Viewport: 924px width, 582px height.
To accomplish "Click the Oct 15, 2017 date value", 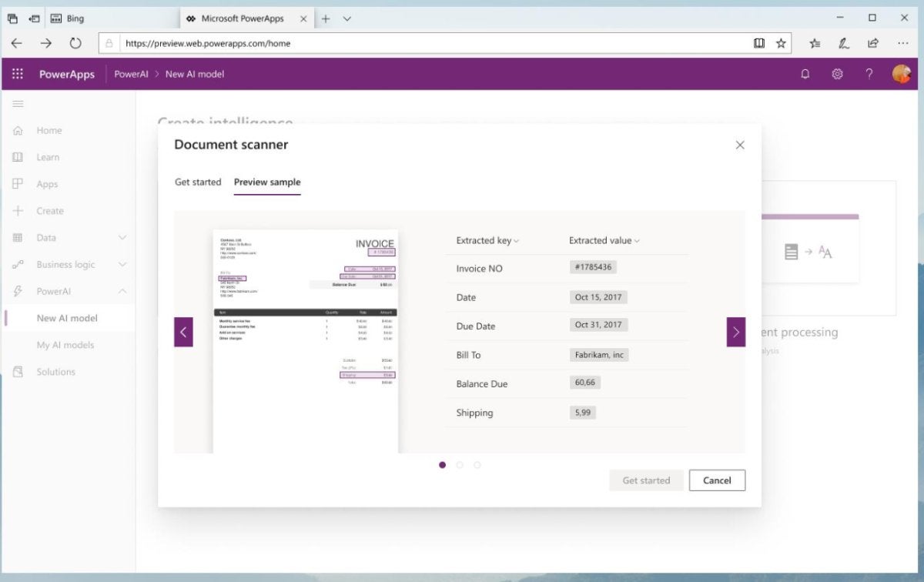I will (x=598, y=296).
